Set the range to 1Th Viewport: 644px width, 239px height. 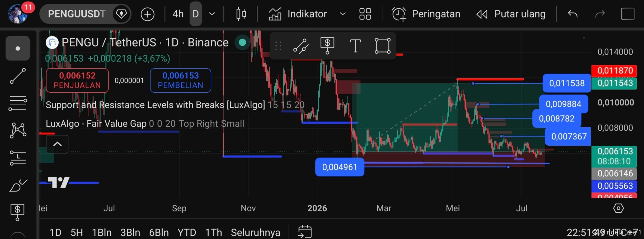click(213, 232)
